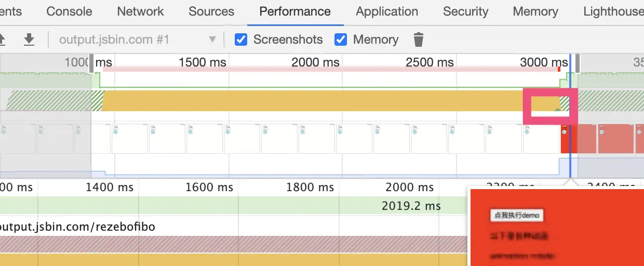Go to the Sources tab

point(211,11)
